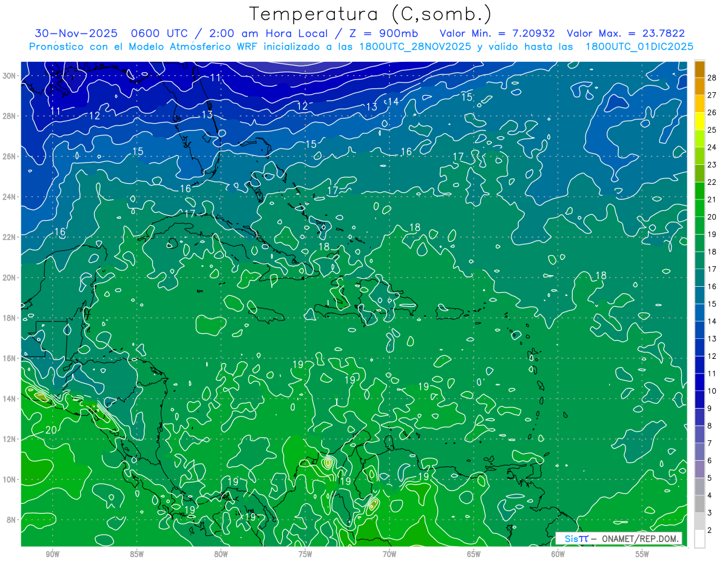Click color scale label '28'
Image resolution: width=728 pixels, height=562 pixels.
(x=712, y=77)
